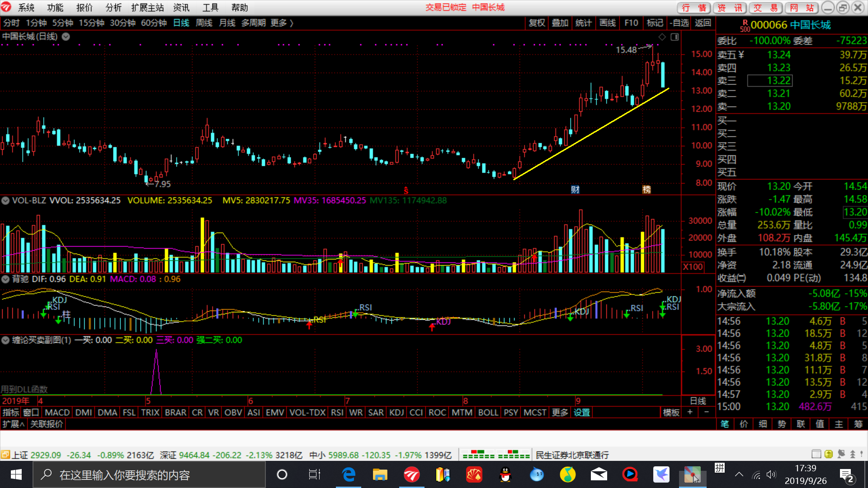
Task: Click the diamond icon on the chart
Action: 662,37
